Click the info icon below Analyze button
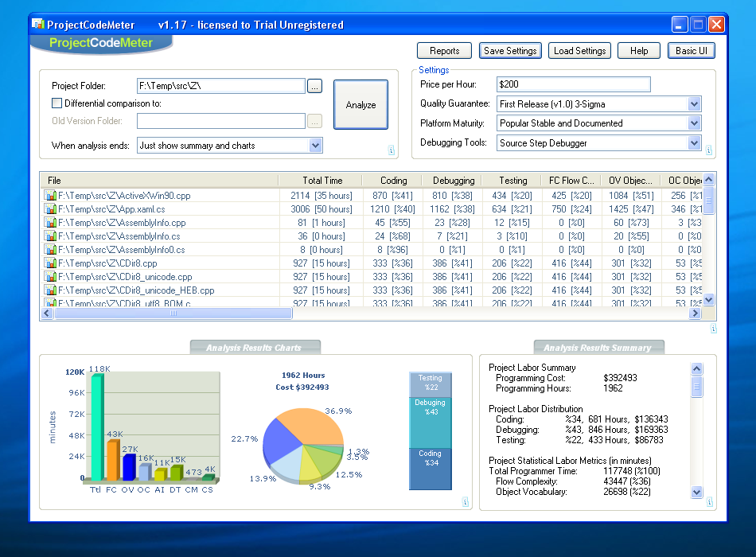This screenshot has width=756, height=557. click(391, 150)
